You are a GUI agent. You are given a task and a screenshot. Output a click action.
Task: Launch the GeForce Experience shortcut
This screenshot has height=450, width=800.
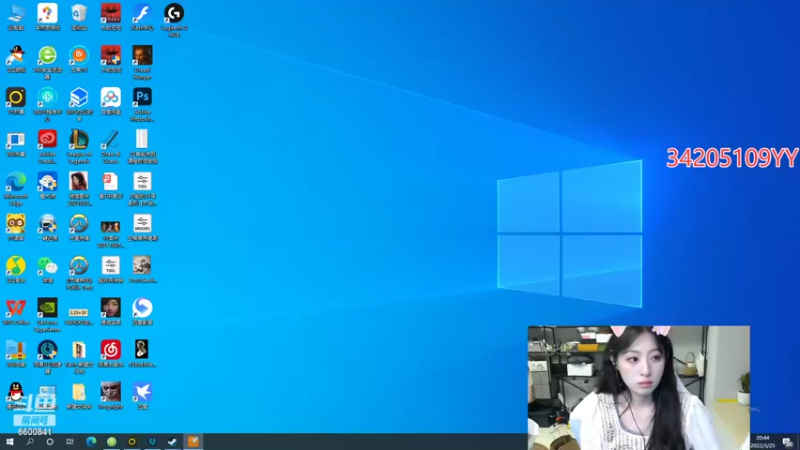tap(47, 315)
